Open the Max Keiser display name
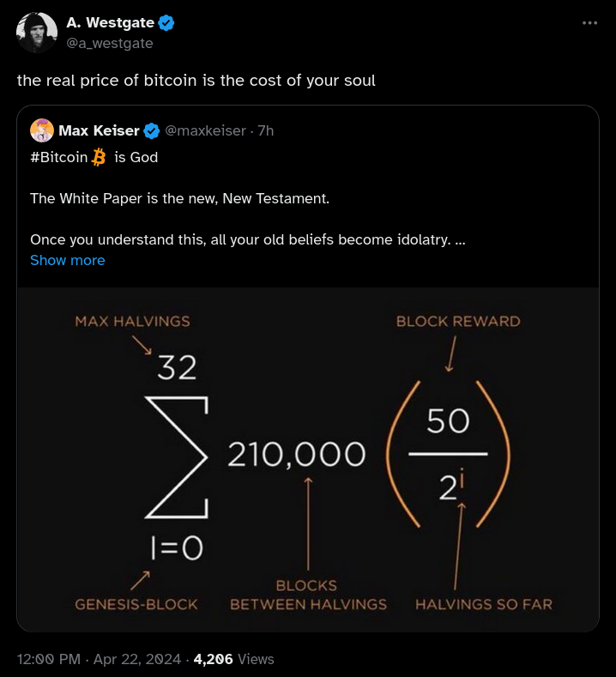The image size is (616, 677). (x=99, y=130)
